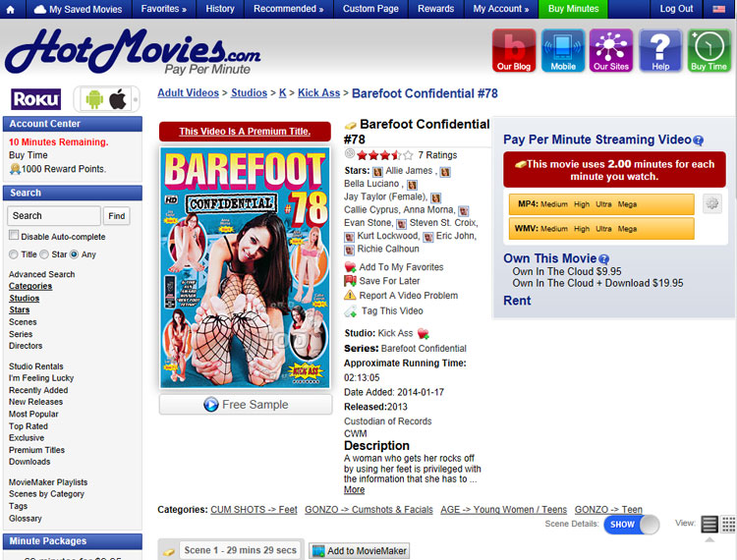Click the HotMovies.com logo
Screen dimensions: 737x560
[133, 51]
